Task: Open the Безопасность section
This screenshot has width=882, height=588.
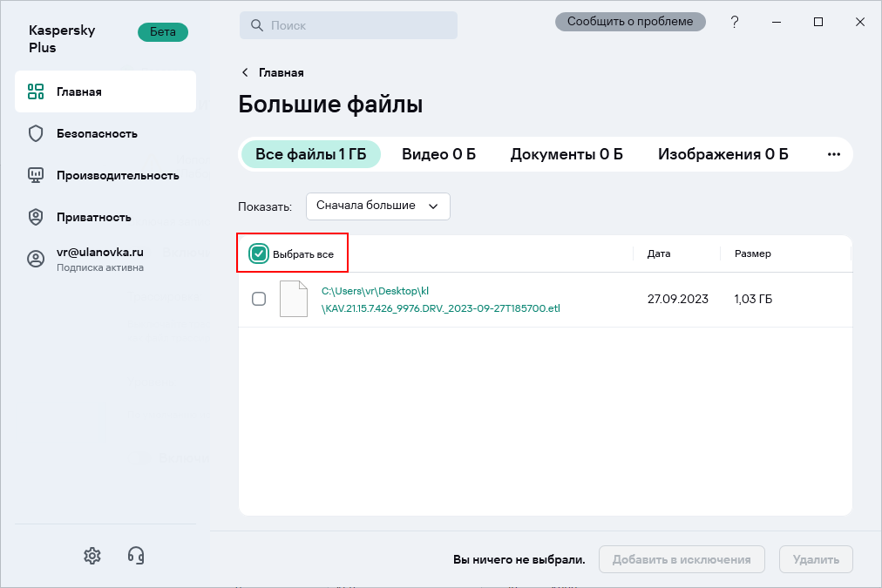Action: (105, 134)
